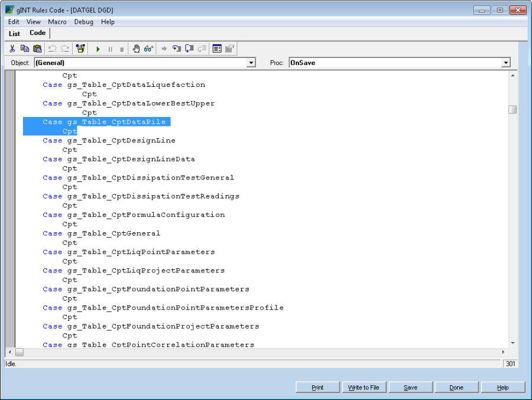
Task: Expand the Proc dropdown showing OnSave
Action: 505,63
